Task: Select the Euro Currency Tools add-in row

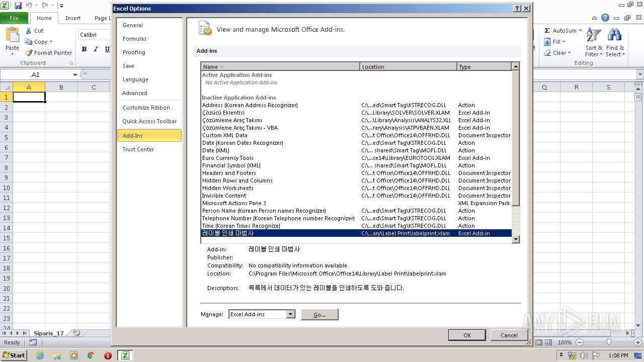Action: [356, 158]
